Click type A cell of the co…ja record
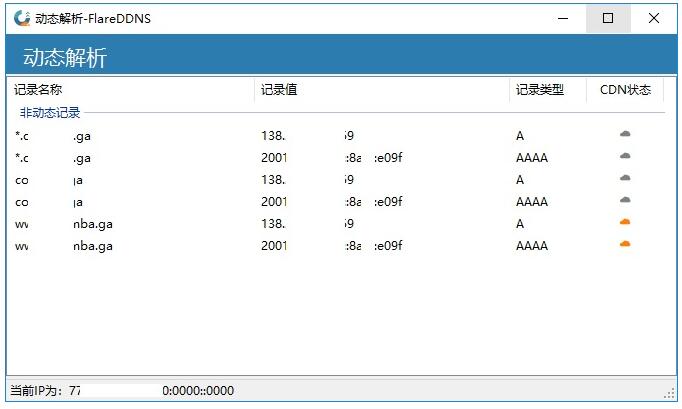 520,180
